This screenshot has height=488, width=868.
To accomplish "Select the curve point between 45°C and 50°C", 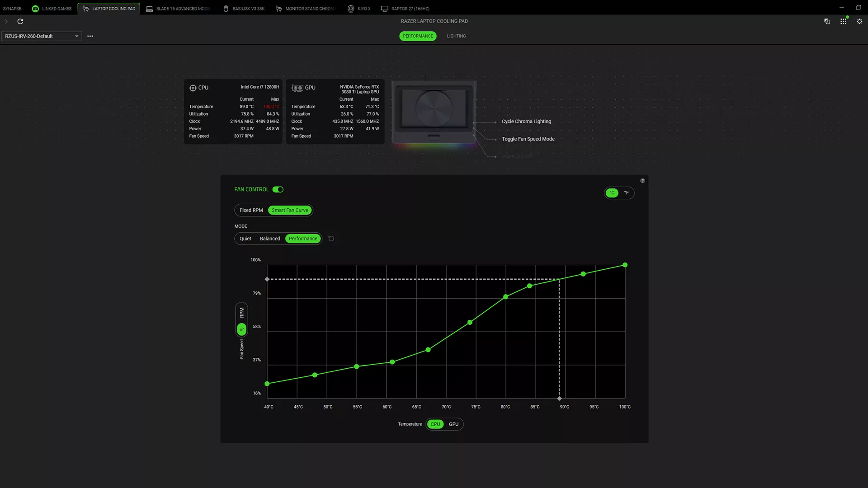I will coord(315,375).
